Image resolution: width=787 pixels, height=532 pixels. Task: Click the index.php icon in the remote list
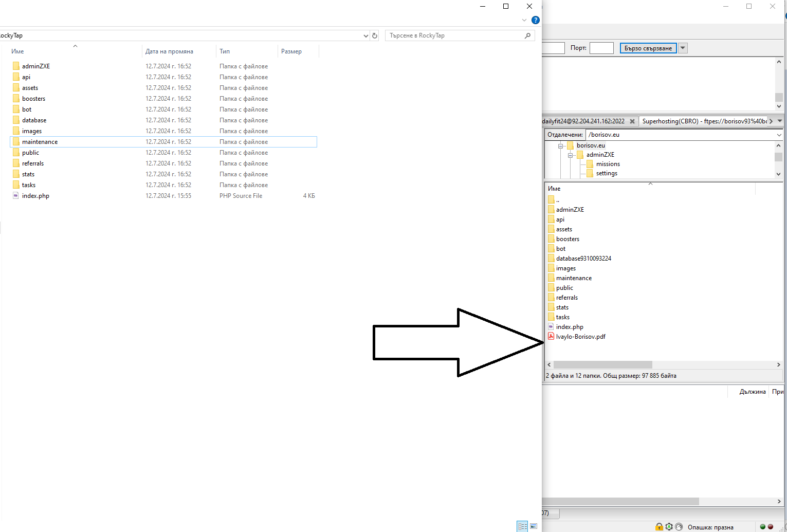point(551,327)
